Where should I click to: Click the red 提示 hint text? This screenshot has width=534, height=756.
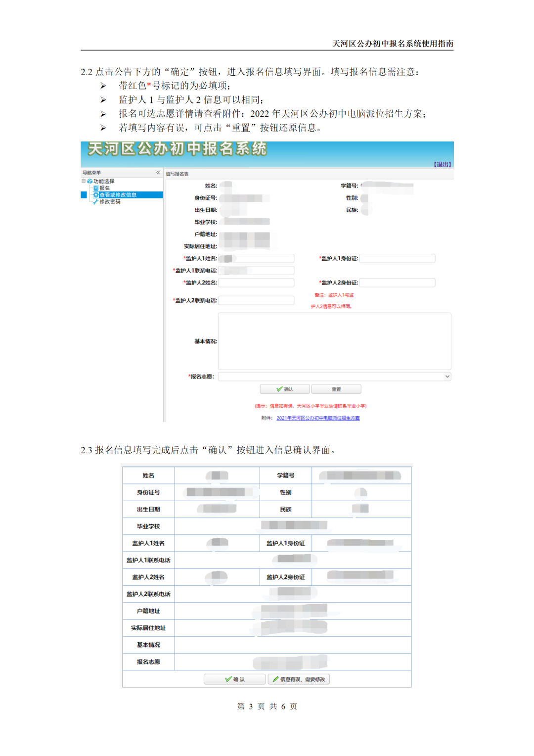point(311,406)
